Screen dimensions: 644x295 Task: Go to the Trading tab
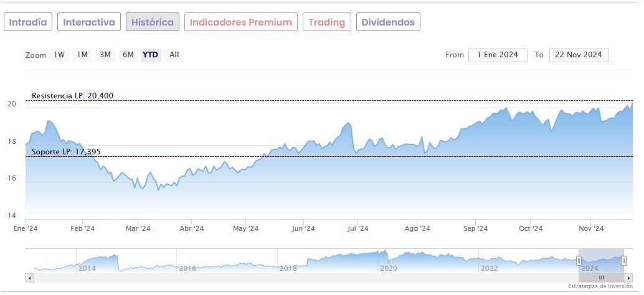point(327,22)
